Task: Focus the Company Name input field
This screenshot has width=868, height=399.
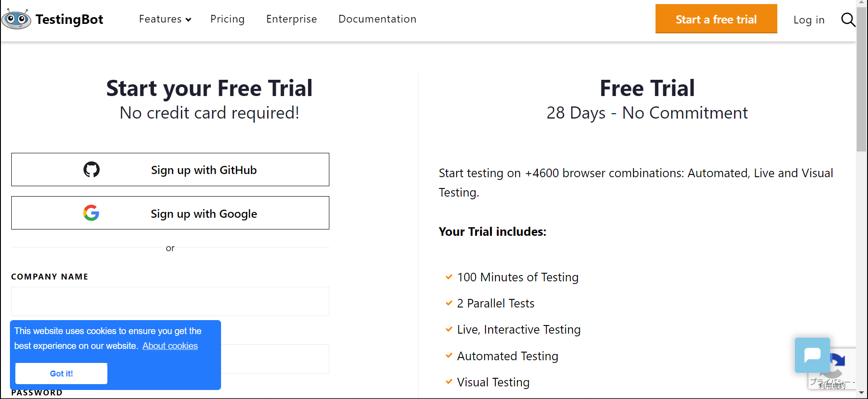Action: pos(170,301)
